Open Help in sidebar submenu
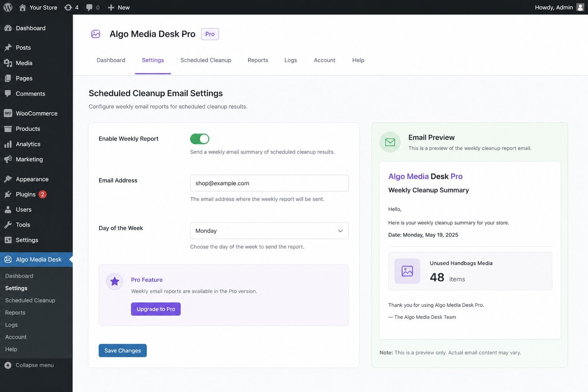Screen dimensions: 588x392 11,349
